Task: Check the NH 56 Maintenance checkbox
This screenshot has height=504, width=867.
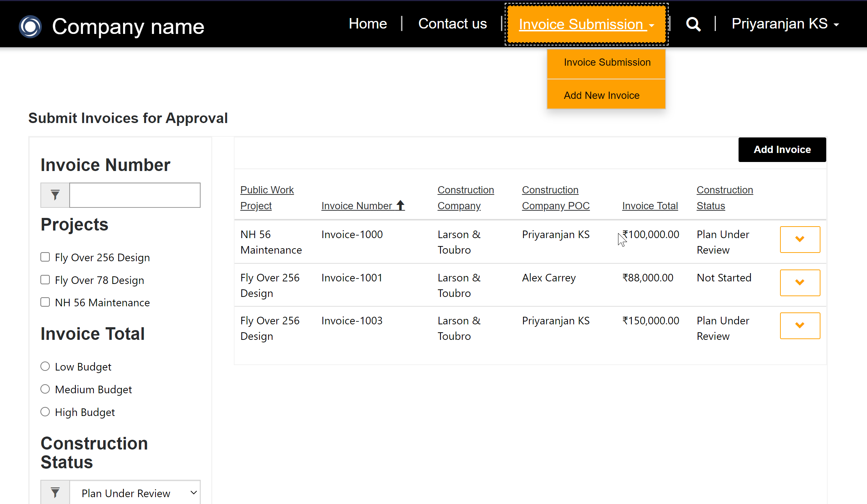Action: pos(45,302)
